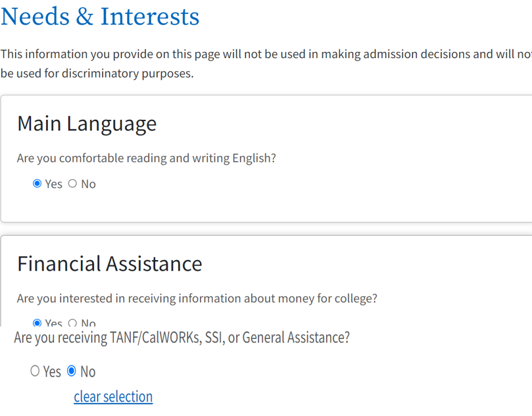Choose Yes for money for college information
The image size is (532, 416).
click(37, 323)
